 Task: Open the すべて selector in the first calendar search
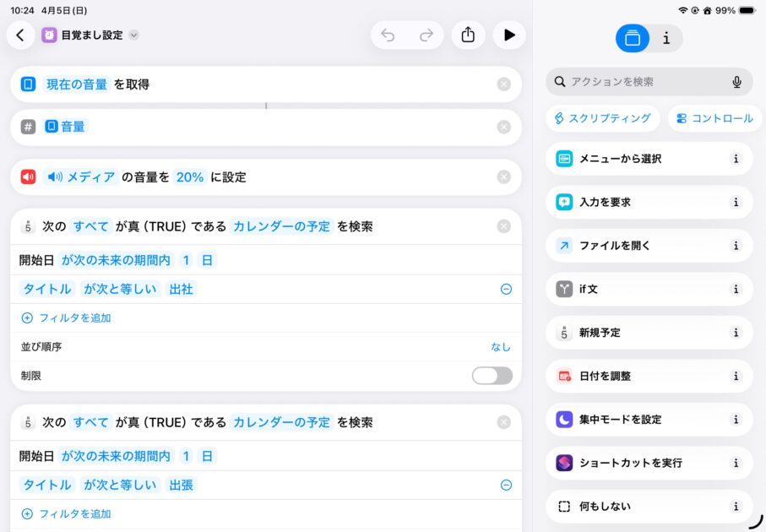pyautogui.click(x=90, y=226)
